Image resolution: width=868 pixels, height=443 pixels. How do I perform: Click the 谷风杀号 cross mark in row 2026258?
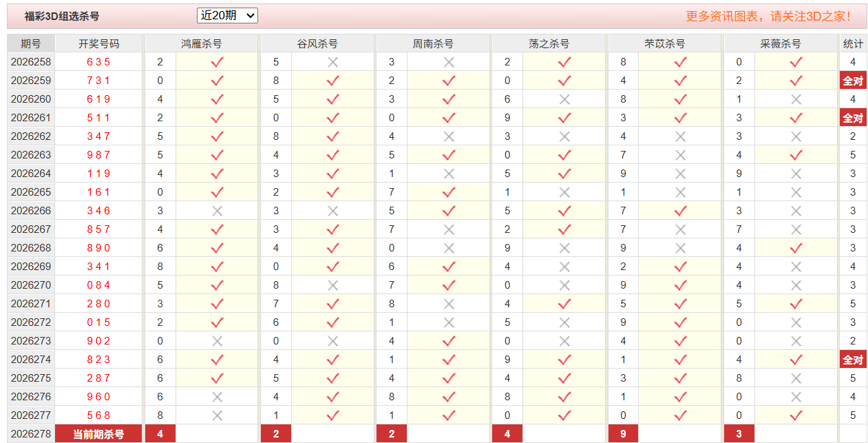(333, 62)
